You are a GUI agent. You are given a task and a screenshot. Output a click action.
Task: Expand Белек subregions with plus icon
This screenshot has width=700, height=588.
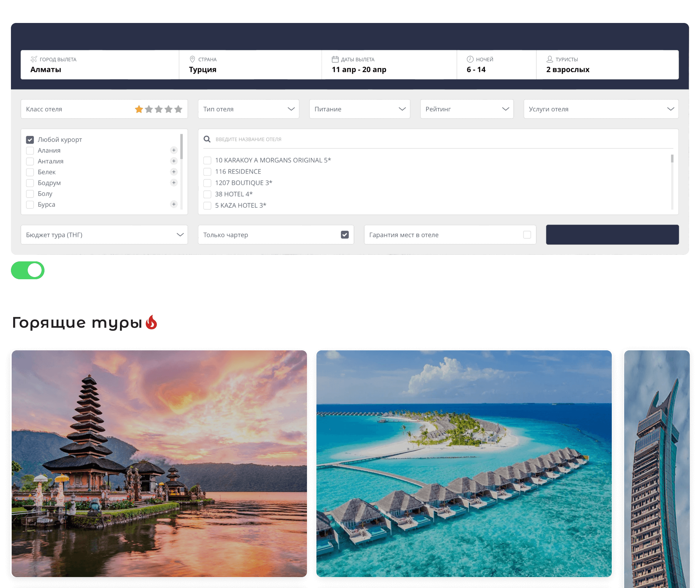point(174,172)
